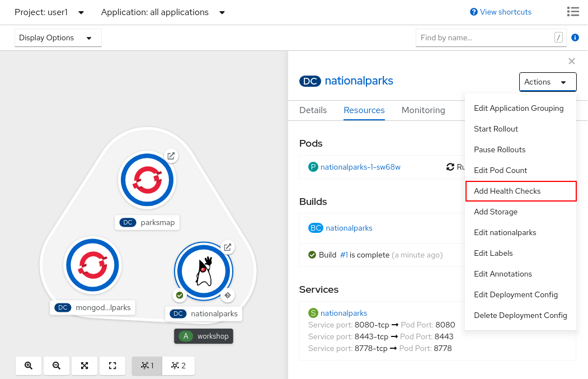The width and height of the screenshot is (588, 379).
Task: Click the search info icon
Action: (575, 38)
